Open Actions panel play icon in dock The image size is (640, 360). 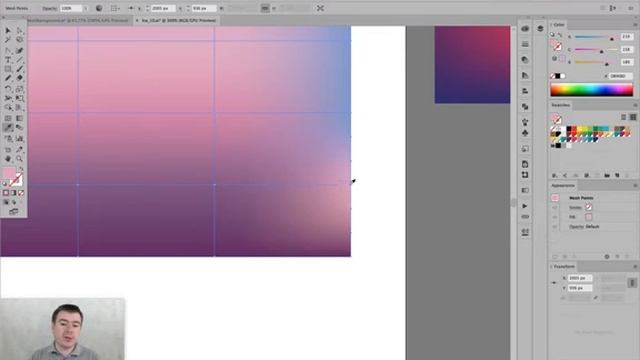(x=525, y=206)
